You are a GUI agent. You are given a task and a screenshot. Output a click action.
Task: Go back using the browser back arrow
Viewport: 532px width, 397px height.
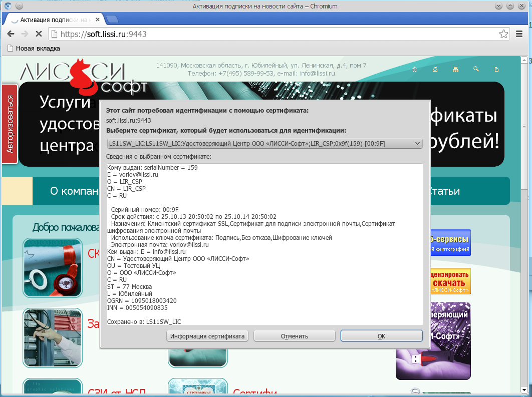[x=11, y=34]
